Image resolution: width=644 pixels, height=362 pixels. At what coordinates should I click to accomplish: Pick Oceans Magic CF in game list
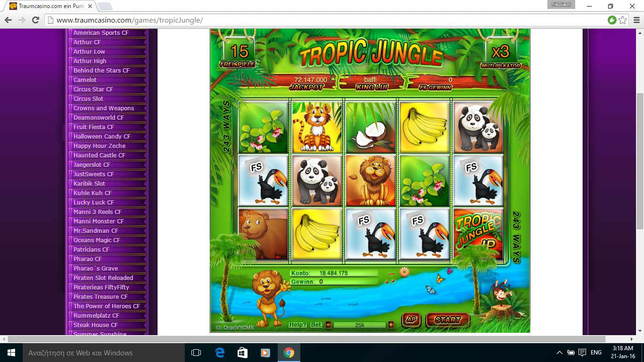[x=97, y=240]
